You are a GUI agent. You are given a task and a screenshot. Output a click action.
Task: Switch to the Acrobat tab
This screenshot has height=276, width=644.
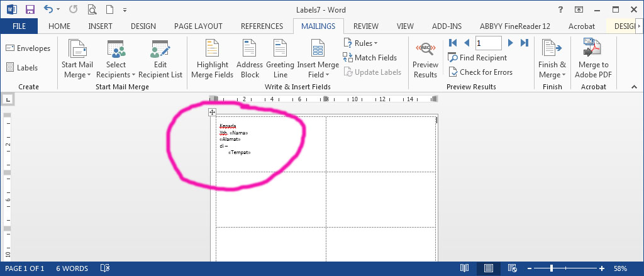tap(582, 26)
